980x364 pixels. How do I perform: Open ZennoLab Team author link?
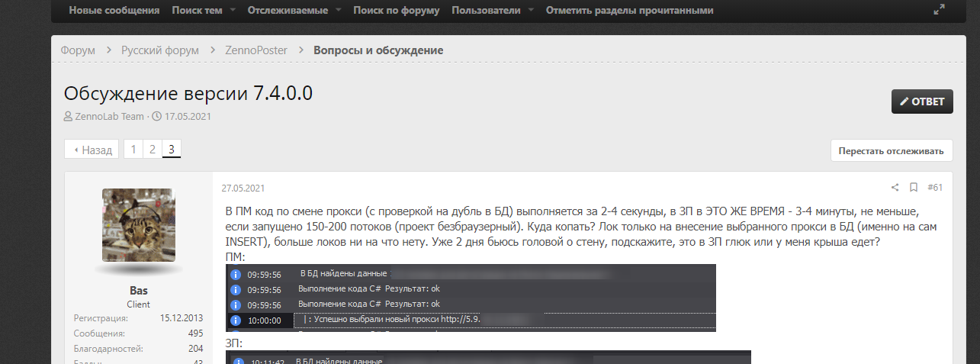[x=109, y=117]
